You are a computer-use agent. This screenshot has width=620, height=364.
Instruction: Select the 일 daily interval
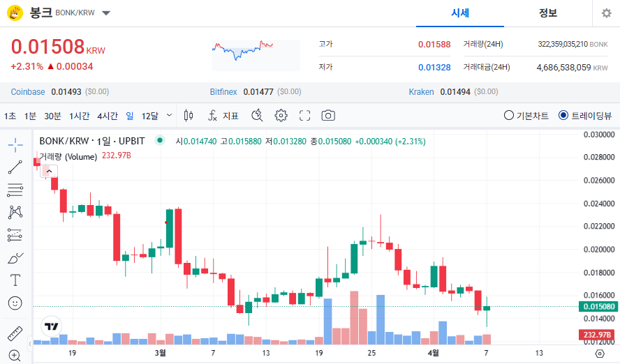(130, 116)
